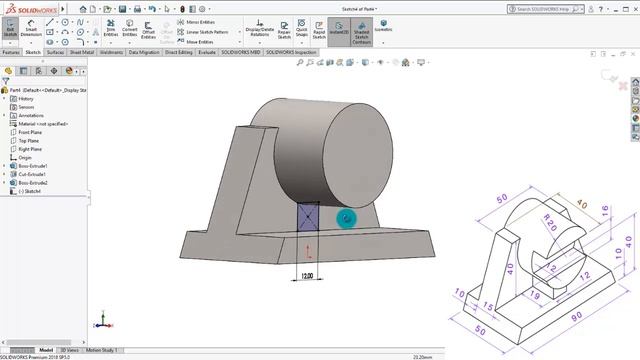The width and height of the screenshot is (640, 360).
Task: Expand the Boss-Extrude1 feature node
Action: point(4,166)
